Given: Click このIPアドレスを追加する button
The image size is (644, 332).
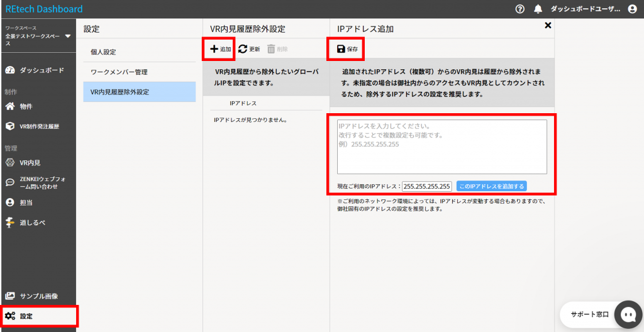Looking at the screenshot, I should tap(492, 186).
